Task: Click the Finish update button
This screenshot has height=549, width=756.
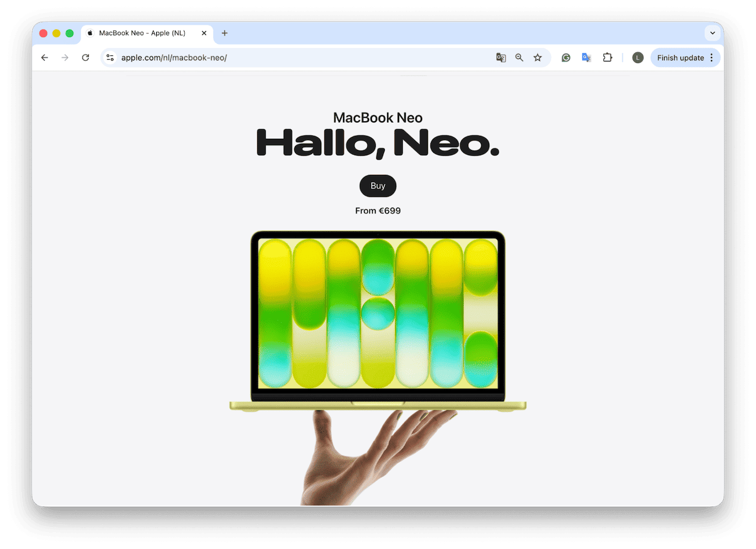Action: (681, 57)
